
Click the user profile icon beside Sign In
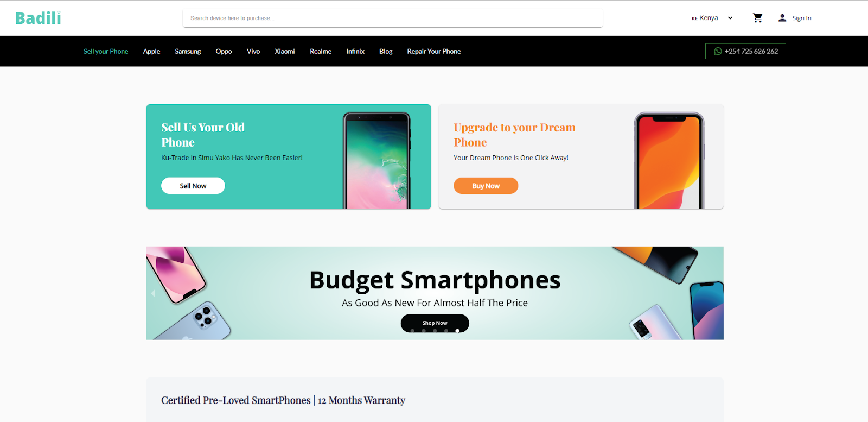(x=782, y=18)
